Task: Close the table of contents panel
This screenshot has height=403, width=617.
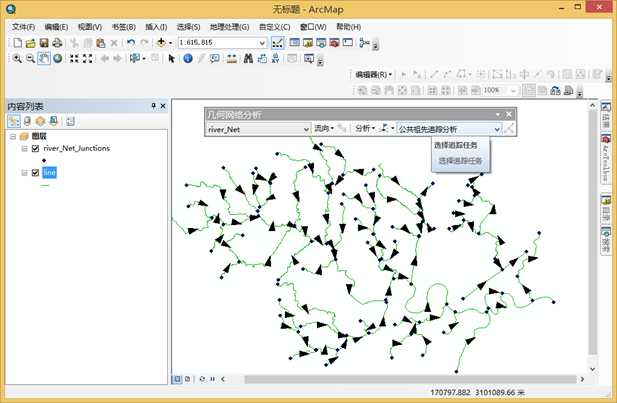Action: click(163, 106)
